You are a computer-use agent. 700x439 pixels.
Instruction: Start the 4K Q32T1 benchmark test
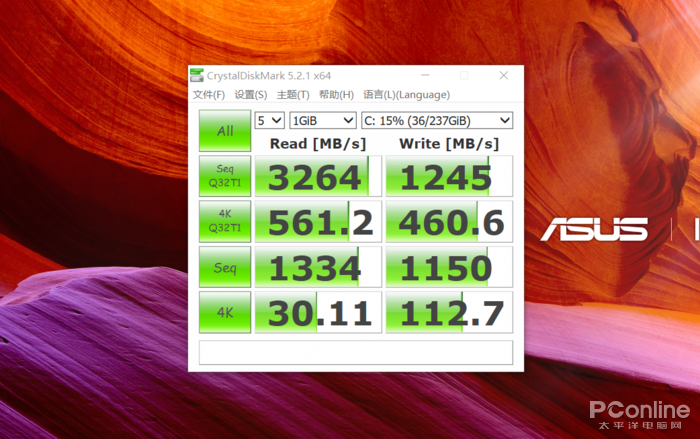pyautogui.click(x=224, y=221)
